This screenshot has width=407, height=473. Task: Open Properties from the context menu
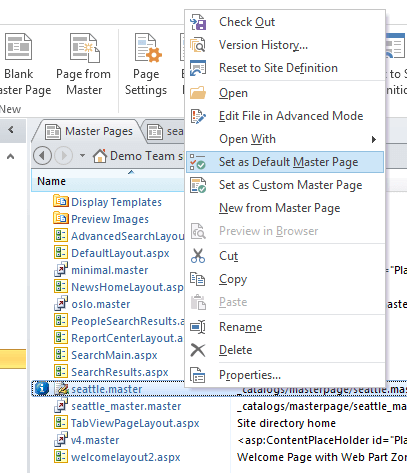[x=250, y=375]
